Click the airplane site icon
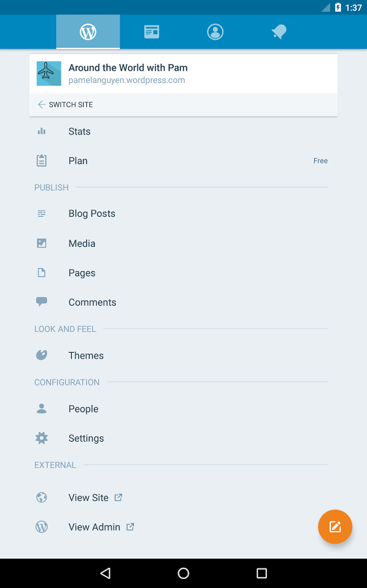 point(49,73)
